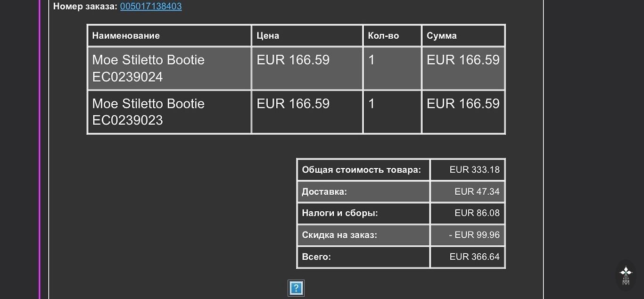Click the Налоги и сборы label
This screenshot has width=644, height=299.
coord(340,213)
